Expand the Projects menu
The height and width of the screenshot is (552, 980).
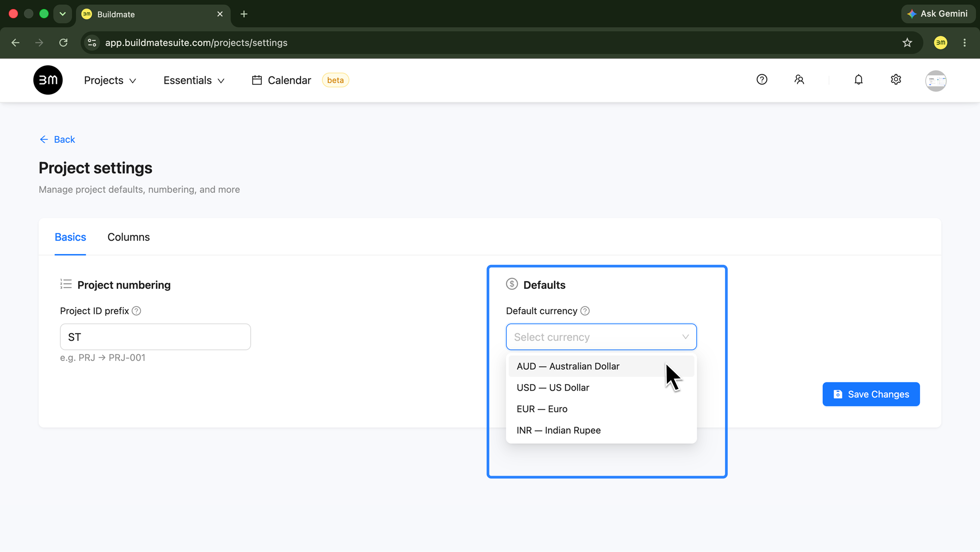110,80
